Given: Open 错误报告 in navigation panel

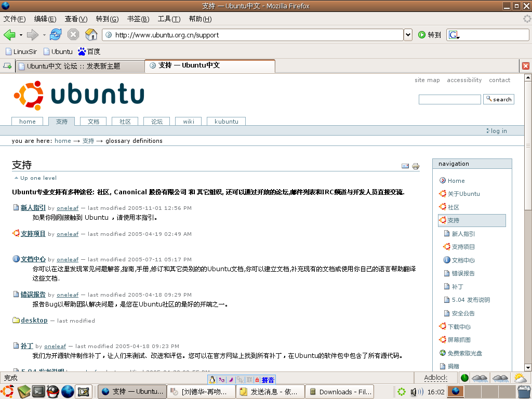Looking at the screenshot, I should point(463,273).
